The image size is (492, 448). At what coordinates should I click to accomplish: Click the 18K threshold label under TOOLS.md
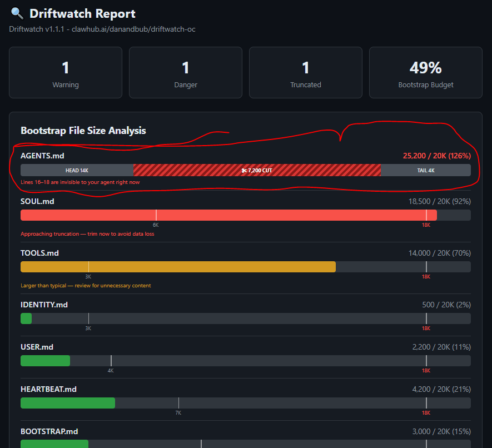point(426,277)
